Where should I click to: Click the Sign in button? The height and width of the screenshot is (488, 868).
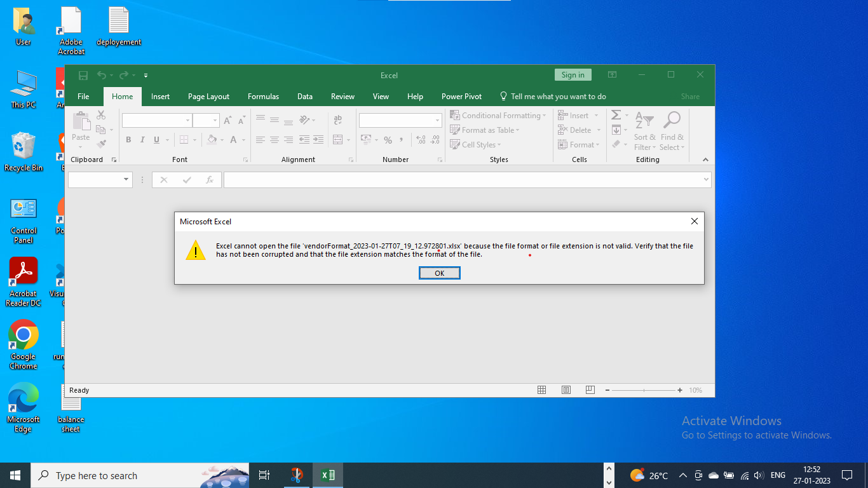click(573, 75)
